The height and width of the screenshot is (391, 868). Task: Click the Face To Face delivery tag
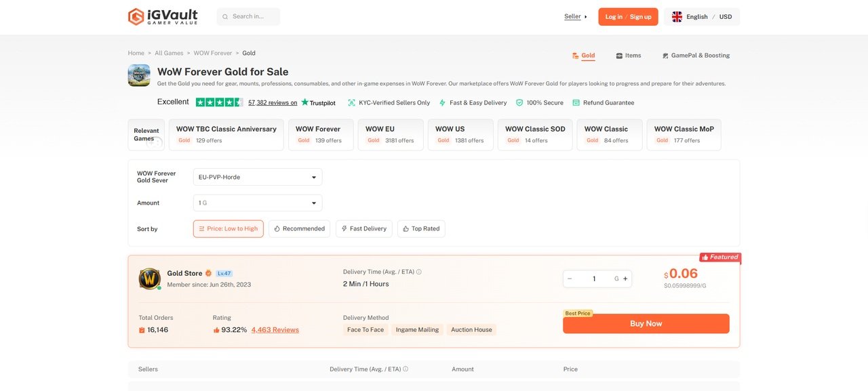pyautogui.click(x=366, y=330)
